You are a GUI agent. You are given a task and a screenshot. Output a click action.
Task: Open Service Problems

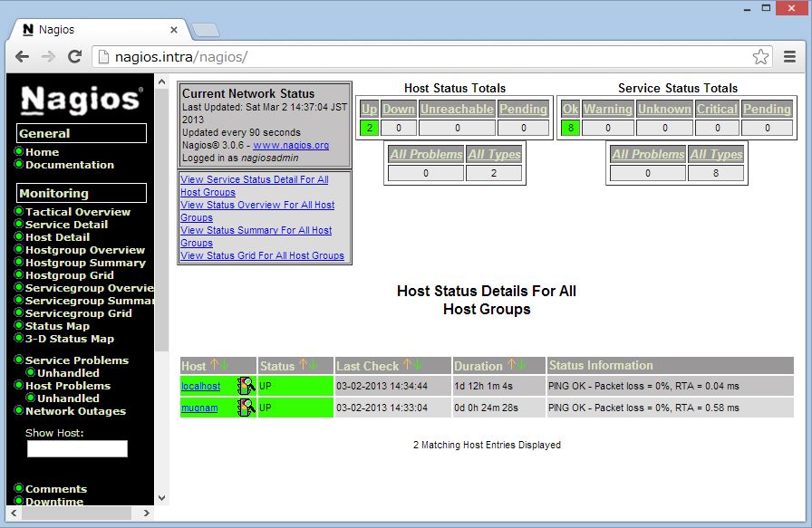tap(77, 360)
